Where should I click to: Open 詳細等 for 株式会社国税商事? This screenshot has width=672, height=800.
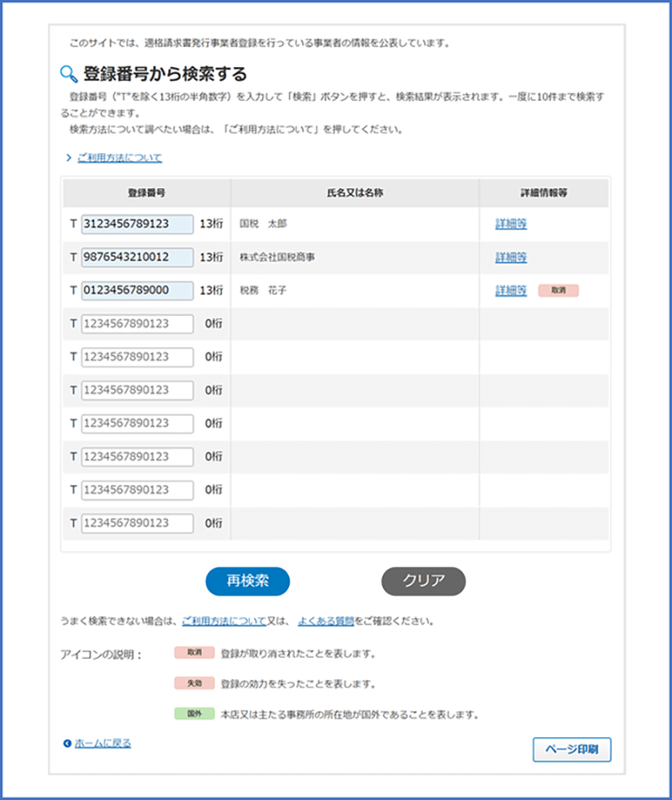point(511,257)
